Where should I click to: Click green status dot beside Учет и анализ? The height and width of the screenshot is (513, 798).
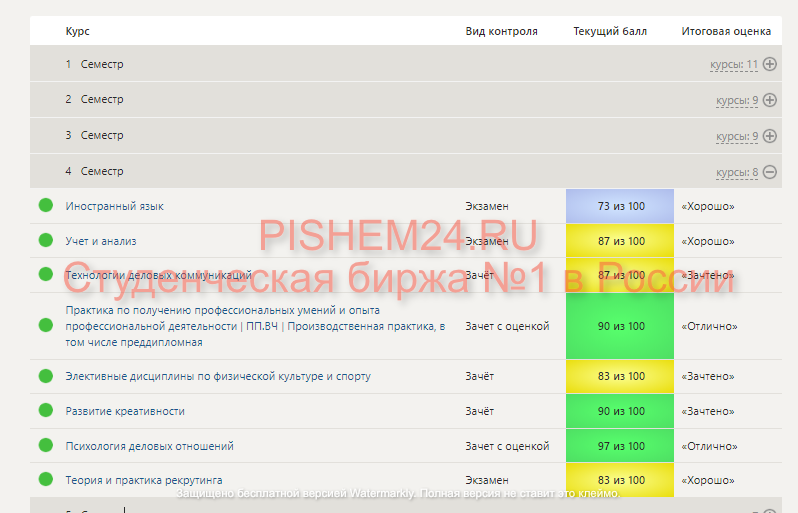coord(45,241)
